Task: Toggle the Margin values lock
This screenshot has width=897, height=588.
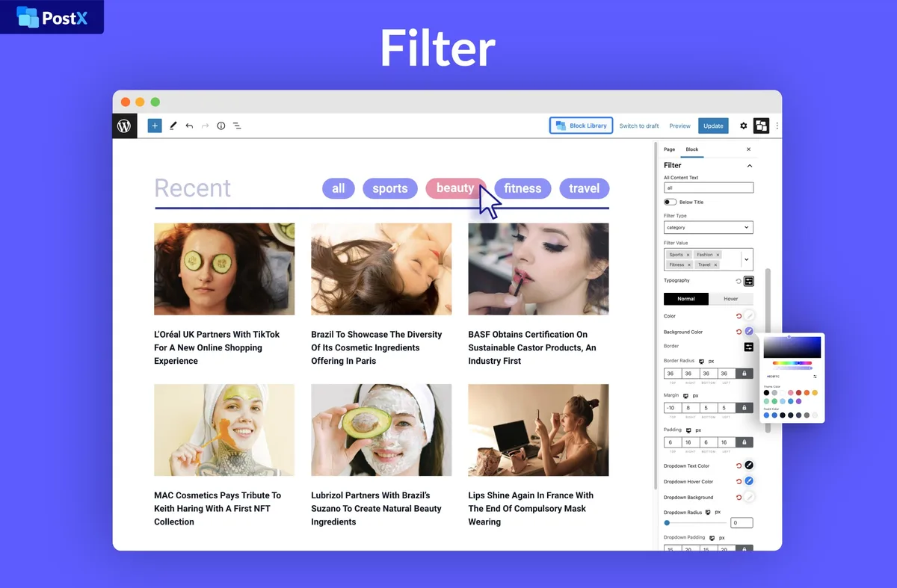Action: coord(744,408)
